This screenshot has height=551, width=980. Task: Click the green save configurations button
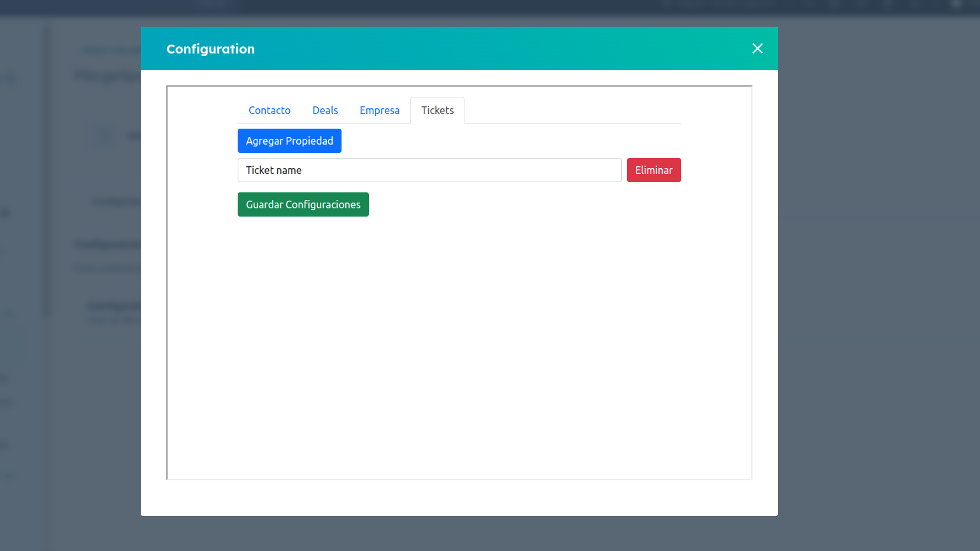[303, 204]
